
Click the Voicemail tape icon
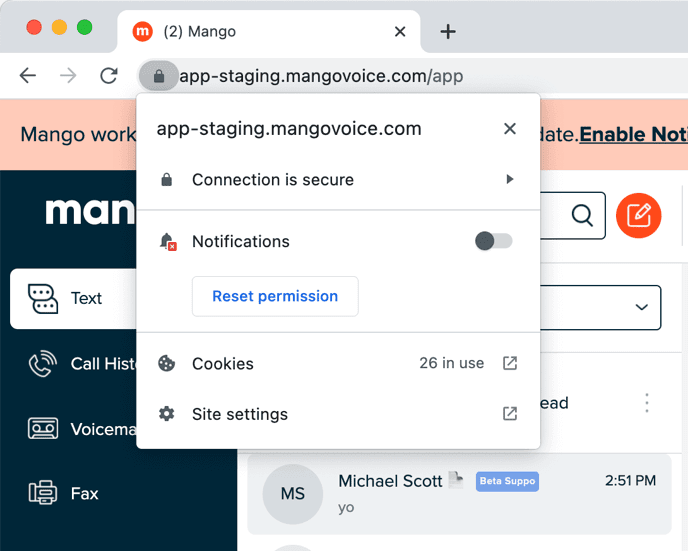click(x=43, y=429)
